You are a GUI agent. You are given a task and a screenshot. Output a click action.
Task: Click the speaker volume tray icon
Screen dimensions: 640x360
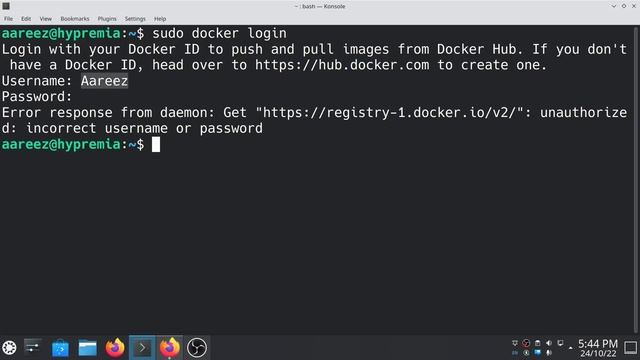549,343
